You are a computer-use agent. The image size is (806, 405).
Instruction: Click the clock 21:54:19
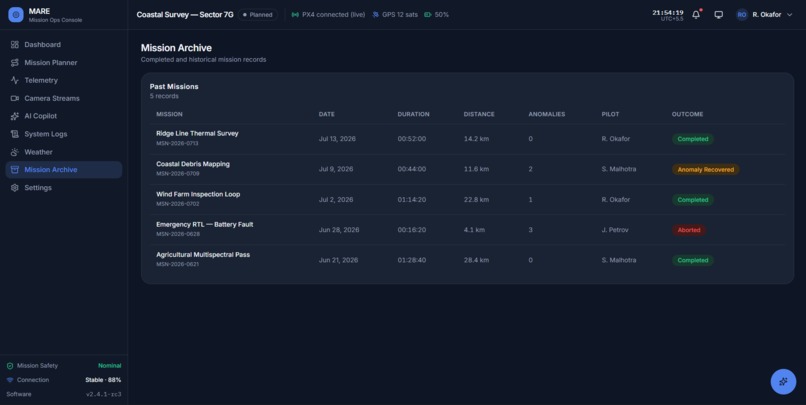coord(668,12)
